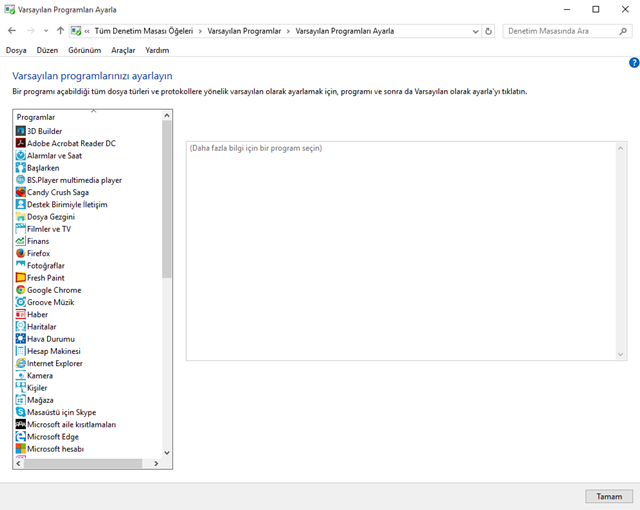Select the Haritalar maps icon

tap(20, 327)
